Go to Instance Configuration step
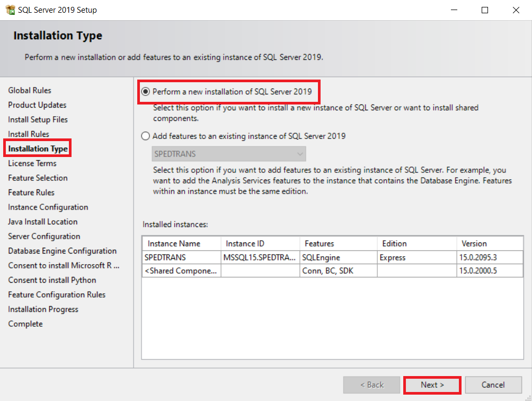This screenshot has height=401, width=532. 48,207
